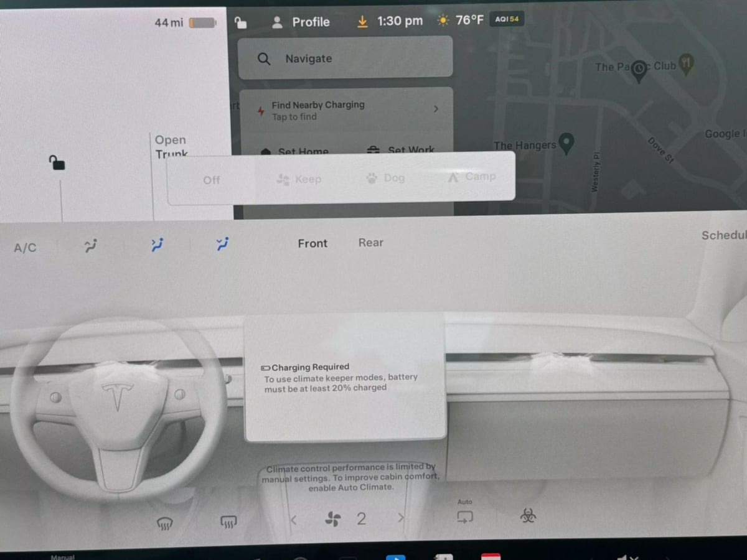Activate the rear window defrost icon
747x560 pixels.
tap(228, 523)
